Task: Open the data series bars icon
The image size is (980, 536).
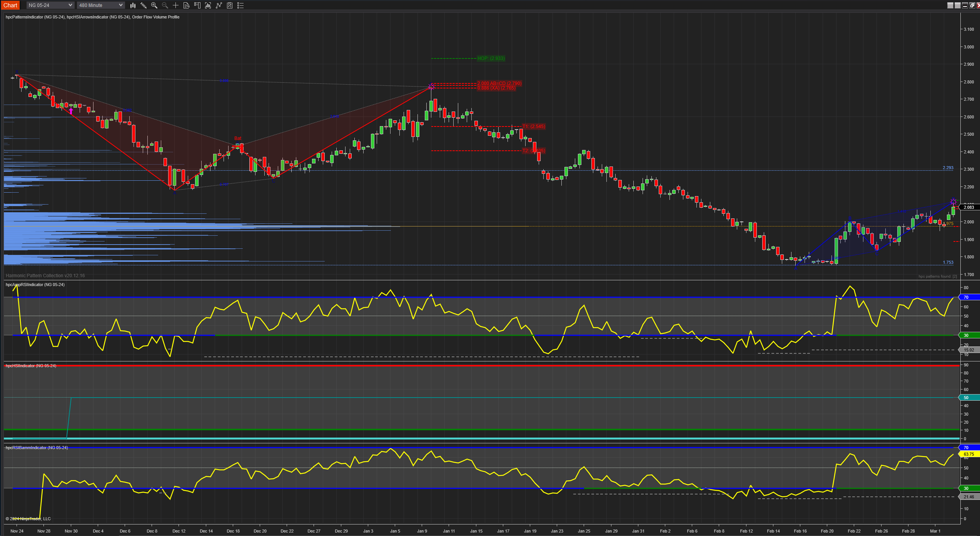Action: [x=208, y=5]
